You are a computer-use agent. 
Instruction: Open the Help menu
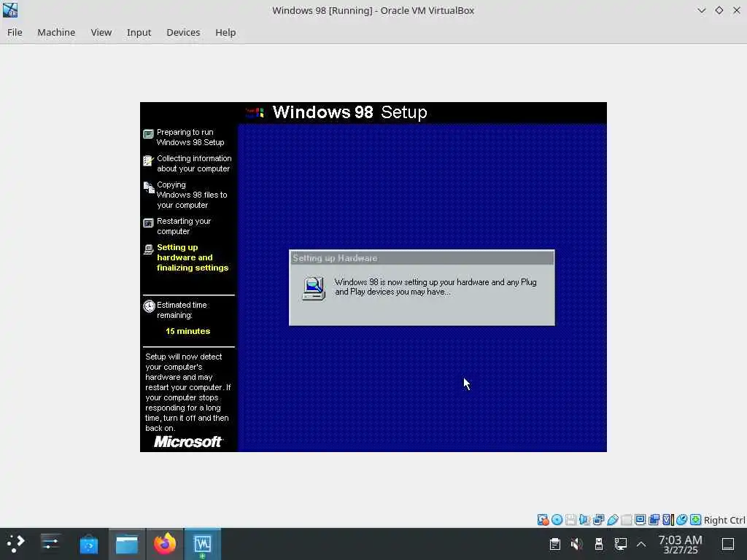tap(225, 32)
